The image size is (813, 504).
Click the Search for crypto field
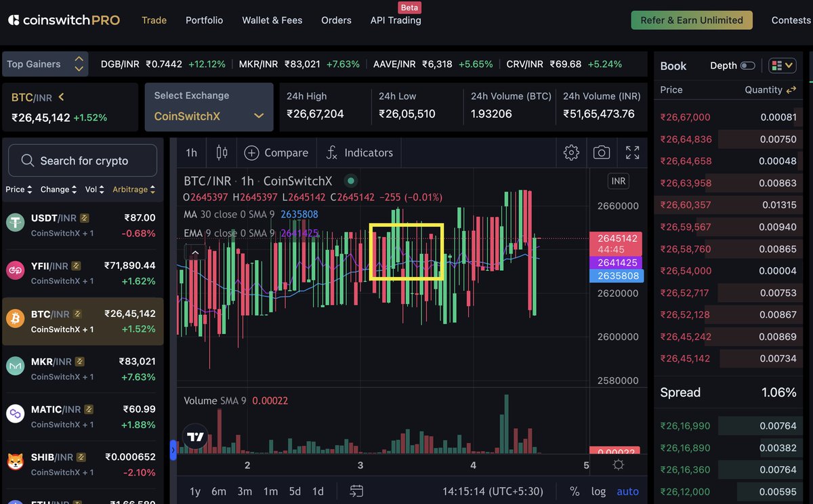pos(83,161)
